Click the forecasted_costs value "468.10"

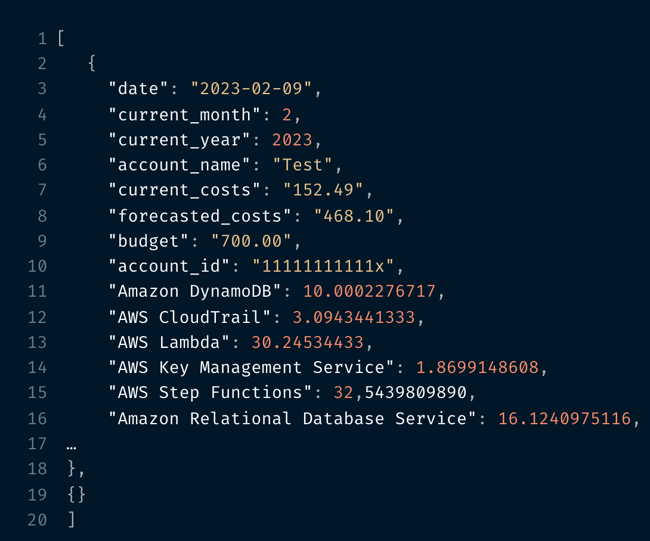point(354,216)
